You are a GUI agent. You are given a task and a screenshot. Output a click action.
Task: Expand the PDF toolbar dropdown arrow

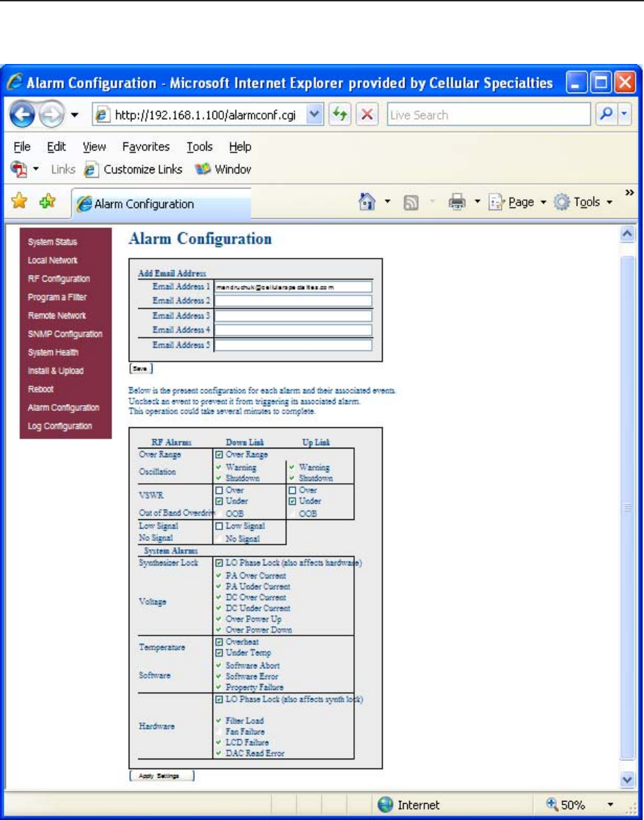coord(35,169)
